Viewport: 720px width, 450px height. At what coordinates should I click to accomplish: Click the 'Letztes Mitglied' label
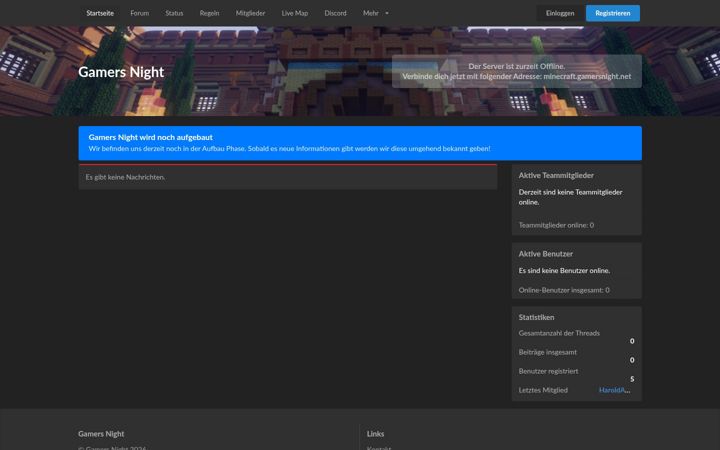coord(543,390)
